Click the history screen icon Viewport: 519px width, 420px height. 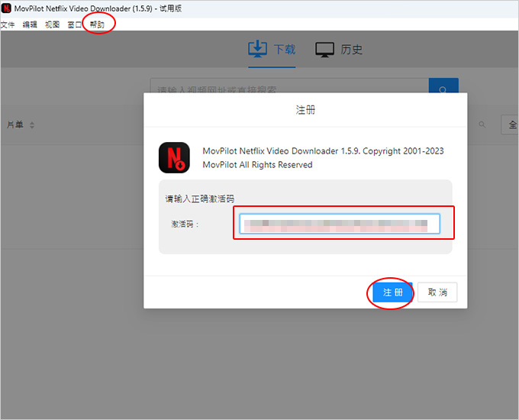(x=324, y=50)
